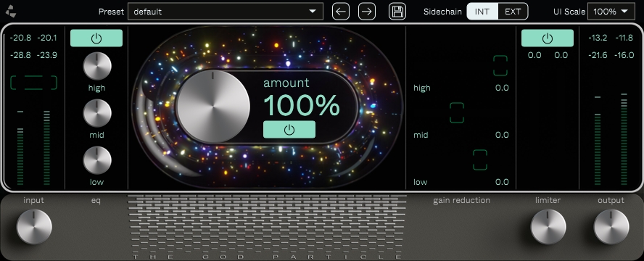Screen dimensions: 644x261
Task: Toggle the EQ section power button
Action: (96, 38)
